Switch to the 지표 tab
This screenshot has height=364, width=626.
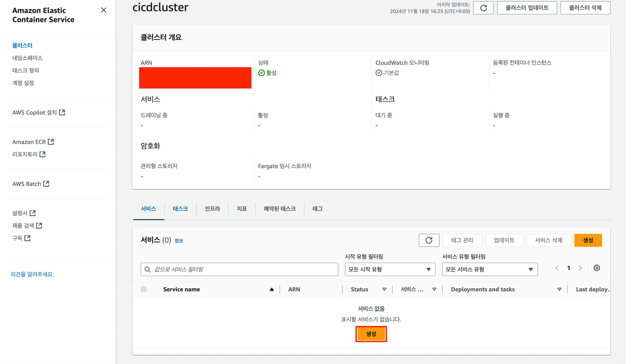tap(242, 209)
